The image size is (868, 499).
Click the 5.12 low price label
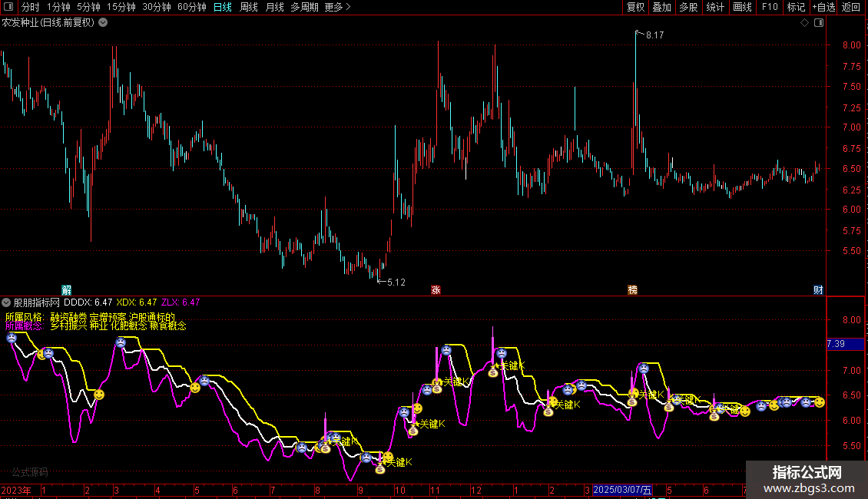396,283
